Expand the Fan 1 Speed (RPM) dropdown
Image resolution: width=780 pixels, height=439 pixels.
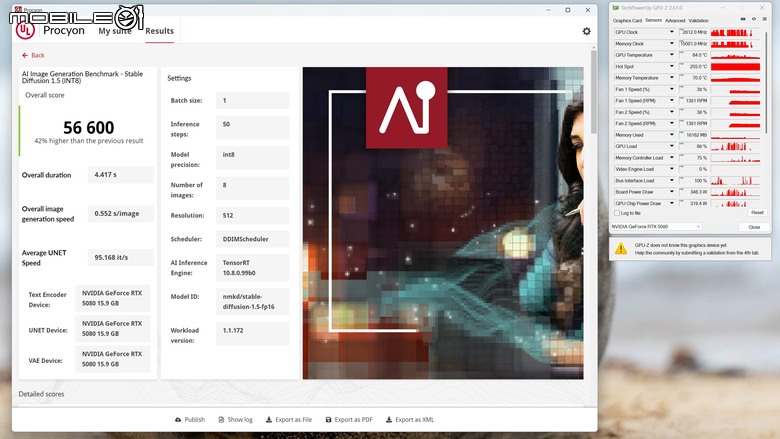[x=672, y=101]
